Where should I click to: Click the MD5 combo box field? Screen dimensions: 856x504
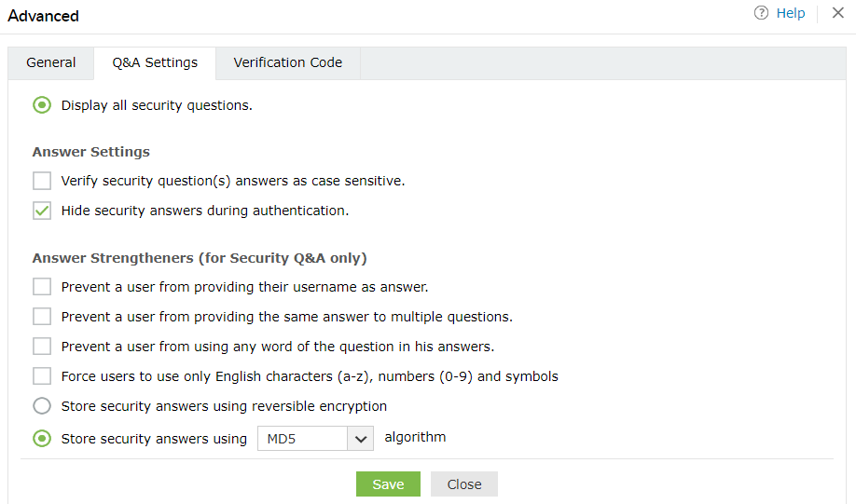302,439
